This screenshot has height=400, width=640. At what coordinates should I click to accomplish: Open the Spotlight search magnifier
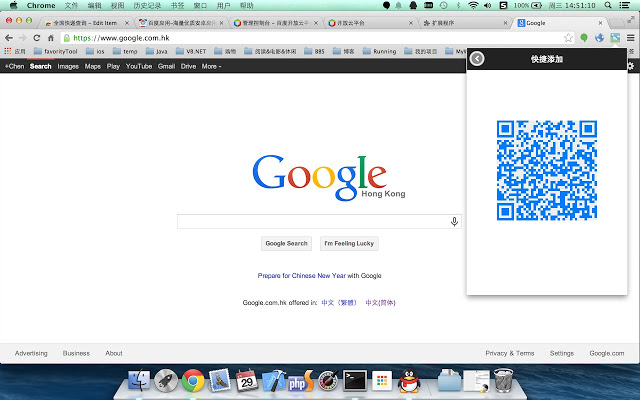(x=608, y=5)
